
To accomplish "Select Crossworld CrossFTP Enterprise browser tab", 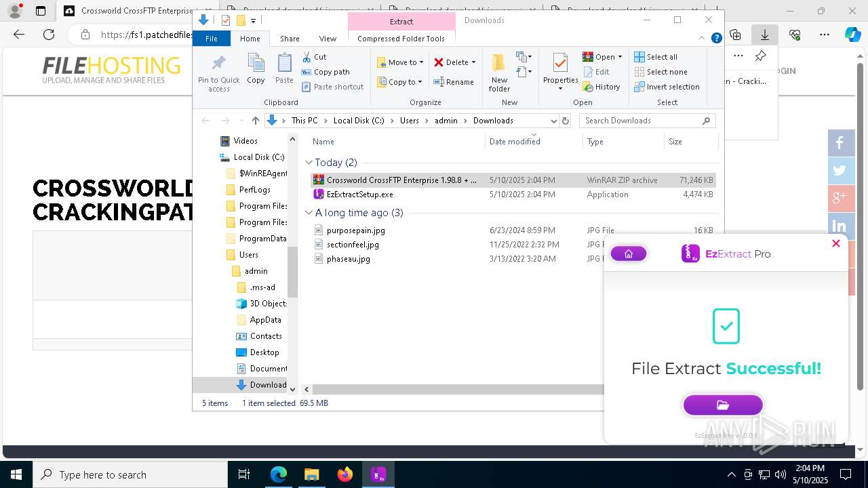I will (x=128, y=11).
